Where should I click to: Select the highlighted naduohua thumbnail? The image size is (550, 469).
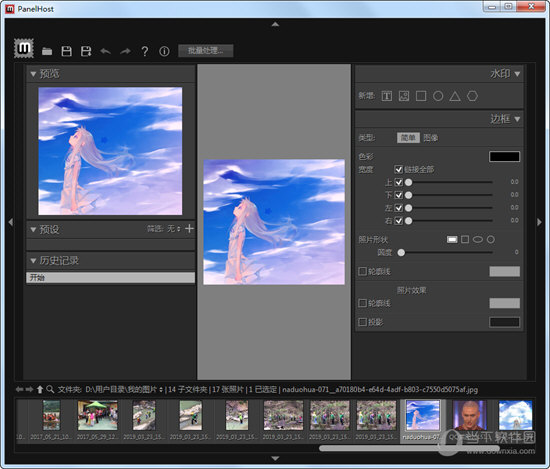click(x=422, y=415)
